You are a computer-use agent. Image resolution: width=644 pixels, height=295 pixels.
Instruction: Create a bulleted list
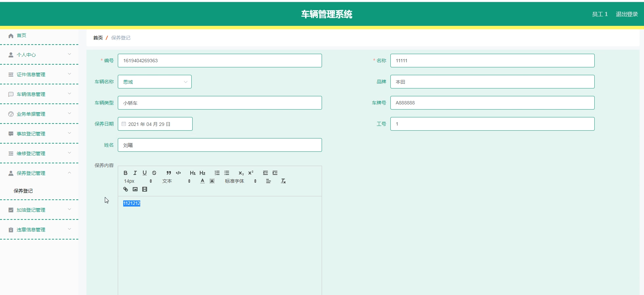[x=227, y=173]
